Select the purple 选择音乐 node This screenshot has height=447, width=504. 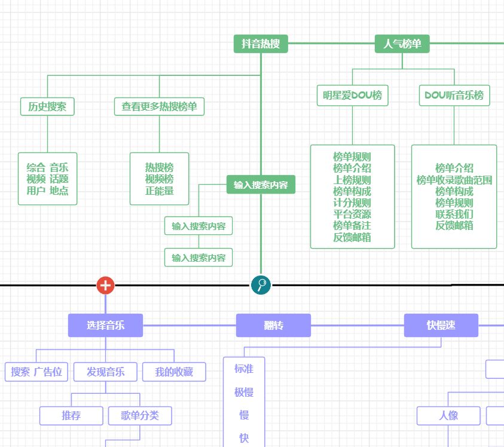[105, 325]
